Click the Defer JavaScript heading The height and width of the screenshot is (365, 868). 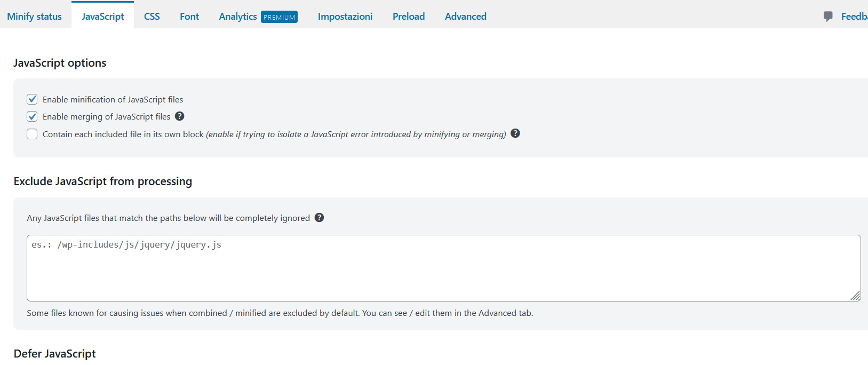(x=54, y=354)
